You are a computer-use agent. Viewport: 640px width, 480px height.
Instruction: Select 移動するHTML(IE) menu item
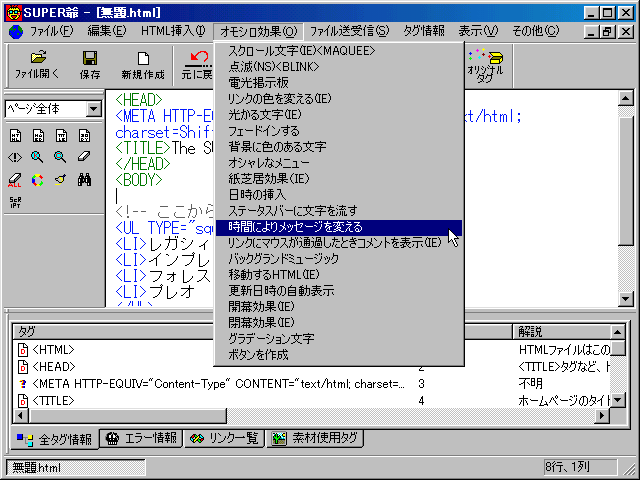click(x=339, y=275)
